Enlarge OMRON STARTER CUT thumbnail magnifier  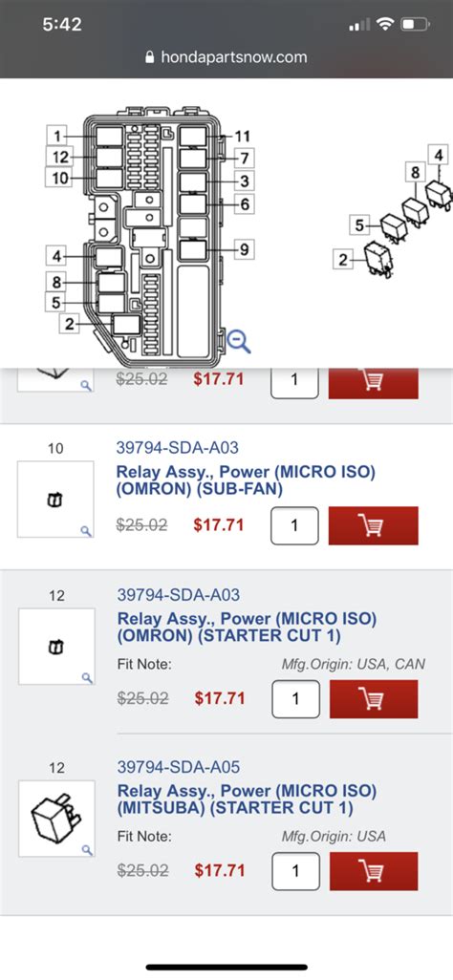[x=87, y=678]
